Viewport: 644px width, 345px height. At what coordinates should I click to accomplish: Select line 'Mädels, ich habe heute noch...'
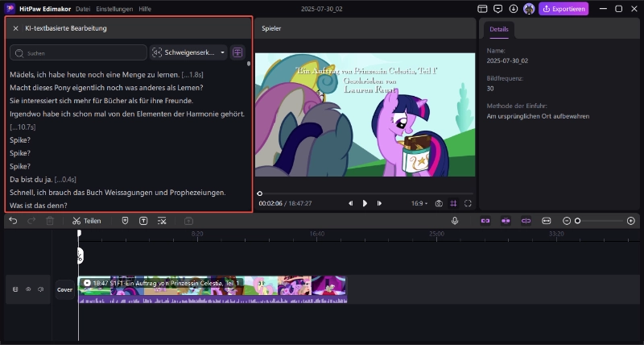click(94, 74)
